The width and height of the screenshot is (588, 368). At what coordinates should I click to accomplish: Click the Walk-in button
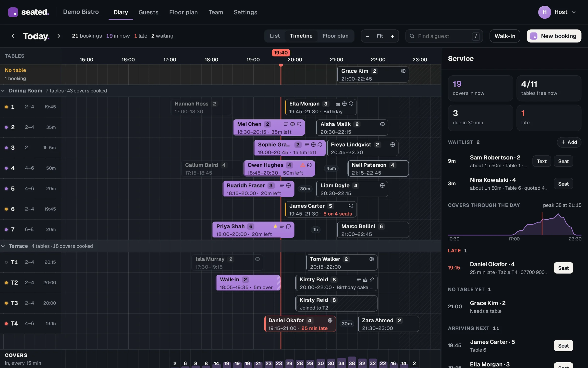coord(505,36)
